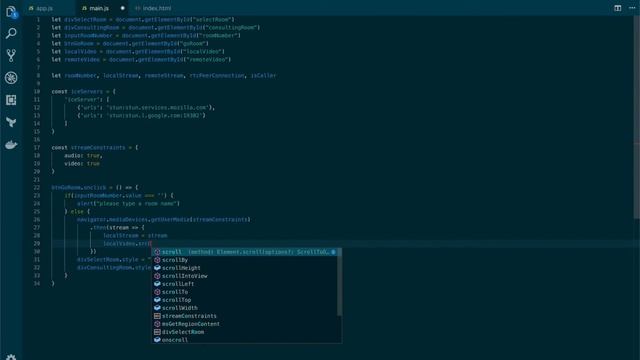This screenshot has height=360, width=640.
Task: Click the divSelectRoom variable on line 1
Action: 85,20
